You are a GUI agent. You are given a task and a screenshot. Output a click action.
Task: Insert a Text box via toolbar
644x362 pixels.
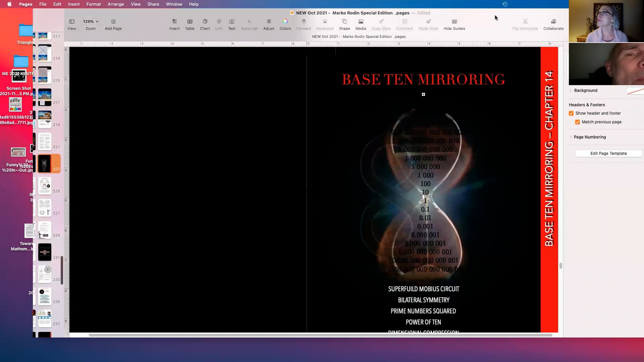(x=232, y=21)
